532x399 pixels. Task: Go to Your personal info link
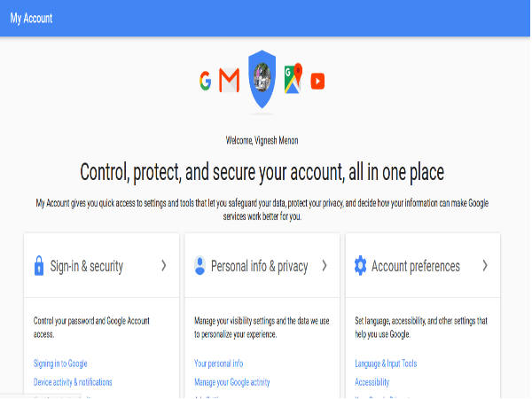pyautogui.click(x=218, y=364)
